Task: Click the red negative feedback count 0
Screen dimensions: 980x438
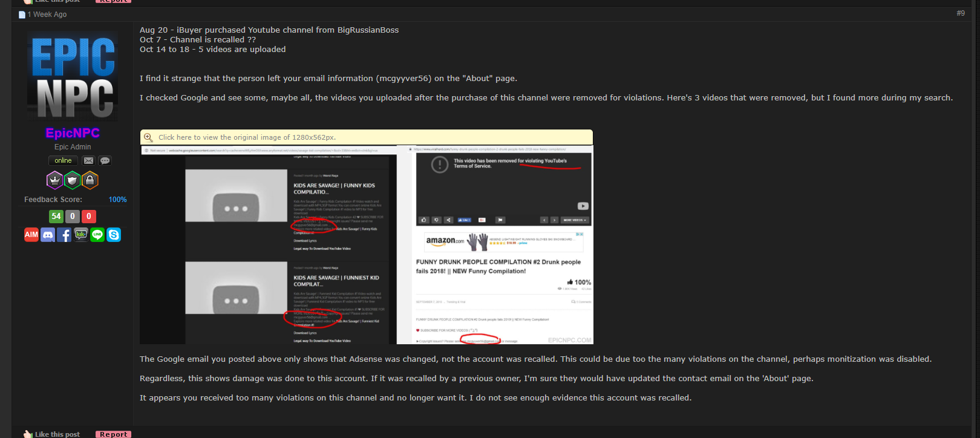Action: coord(89,216)
